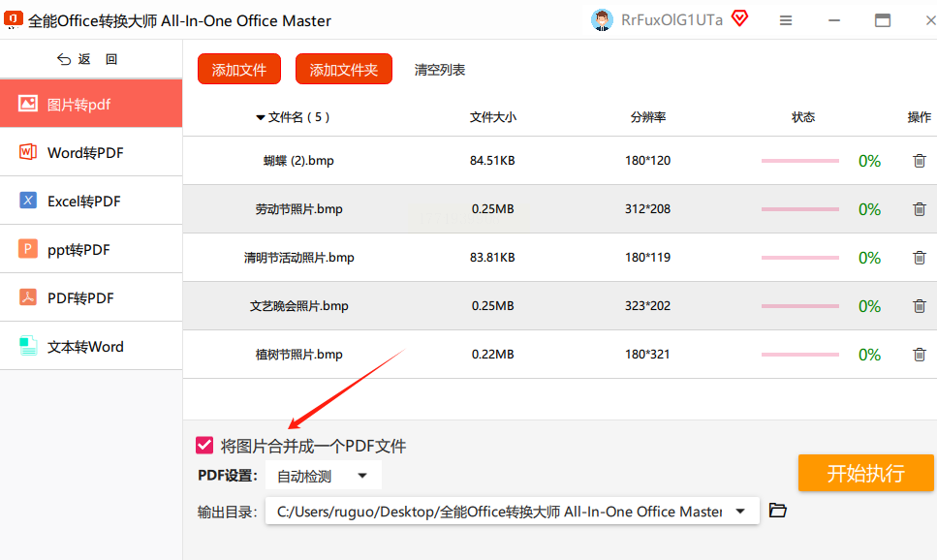Click the 180*321 resolution value
This screenshot has height=560, width=937.
click(648, 355)
